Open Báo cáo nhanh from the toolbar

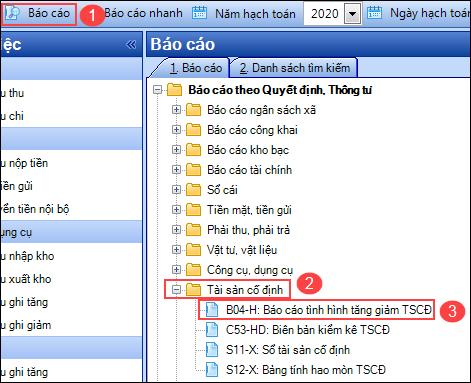tap(143, 13)
